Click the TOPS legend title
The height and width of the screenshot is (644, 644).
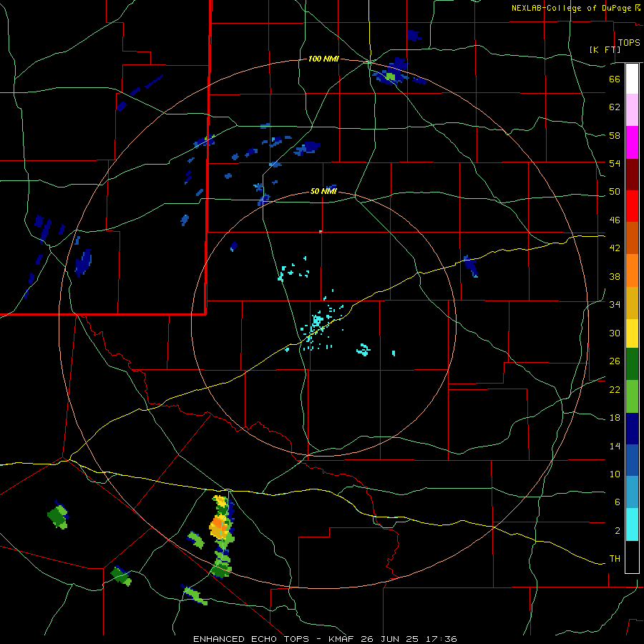(629, 43)
